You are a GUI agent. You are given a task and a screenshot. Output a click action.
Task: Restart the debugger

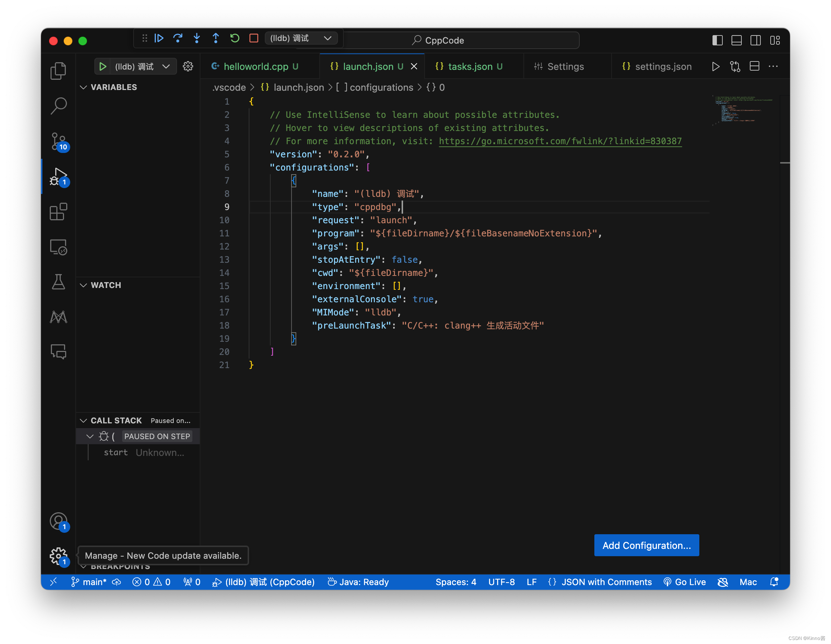click(x=235, y=38)
